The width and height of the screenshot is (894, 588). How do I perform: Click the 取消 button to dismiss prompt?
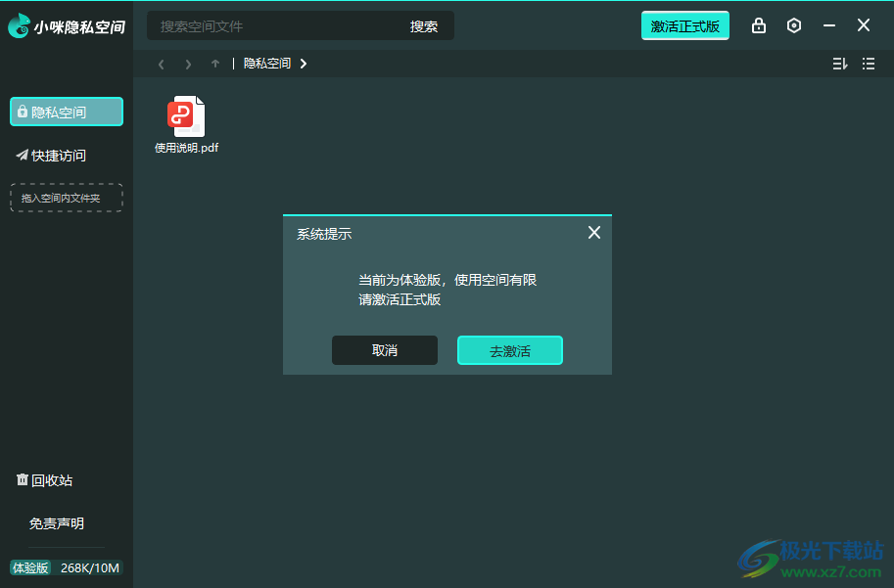click(385, 349)
